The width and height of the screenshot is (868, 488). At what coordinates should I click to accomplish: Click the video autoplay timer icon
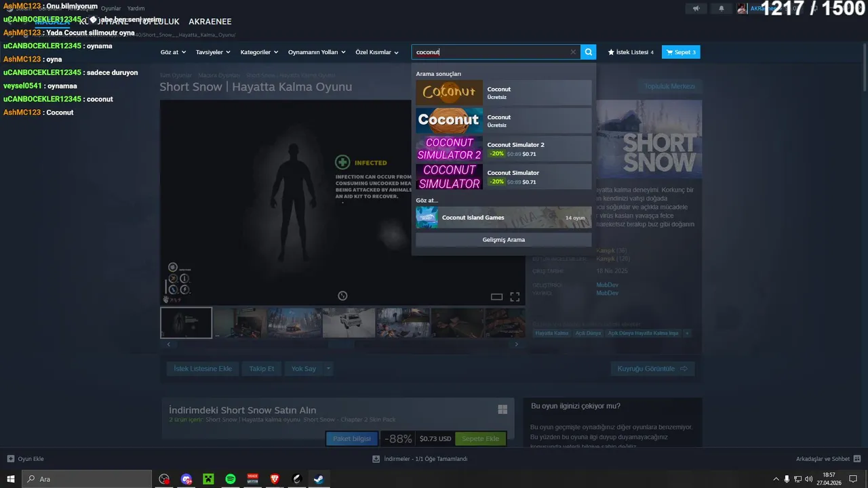pyautogui.click(x=342, y=296)
